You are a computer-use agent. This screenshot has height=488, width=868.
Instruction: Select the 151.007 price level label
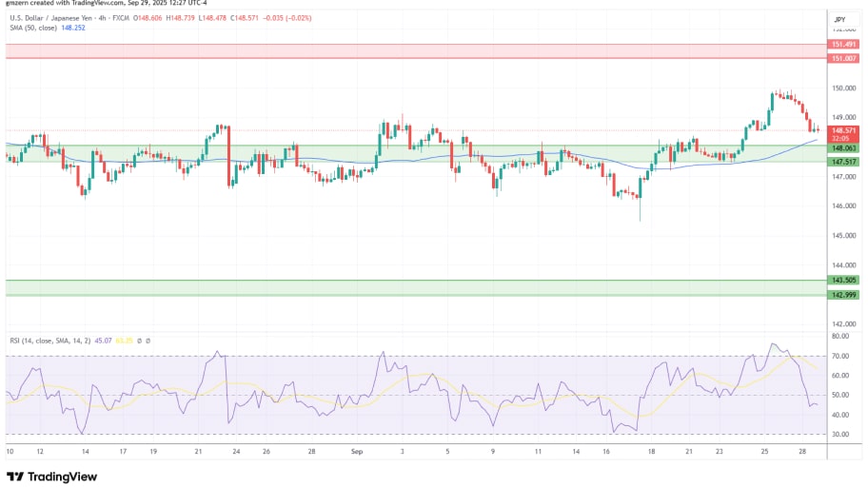843,58
